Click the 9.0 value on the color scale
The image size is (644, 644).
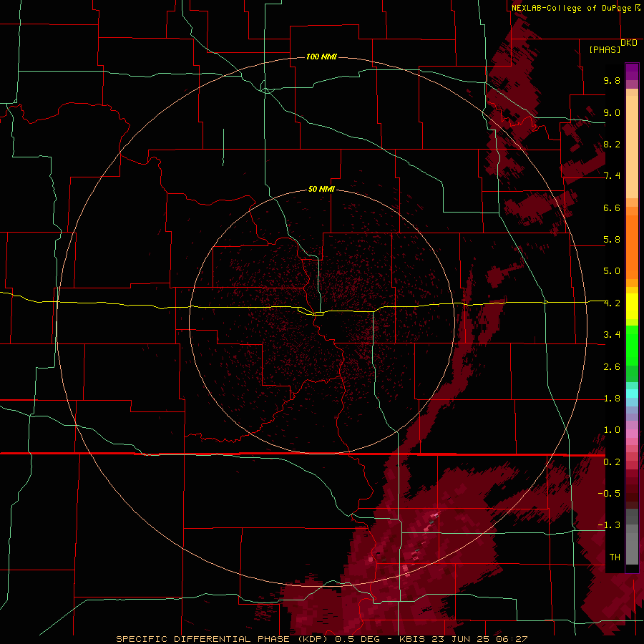click(612, 112)
